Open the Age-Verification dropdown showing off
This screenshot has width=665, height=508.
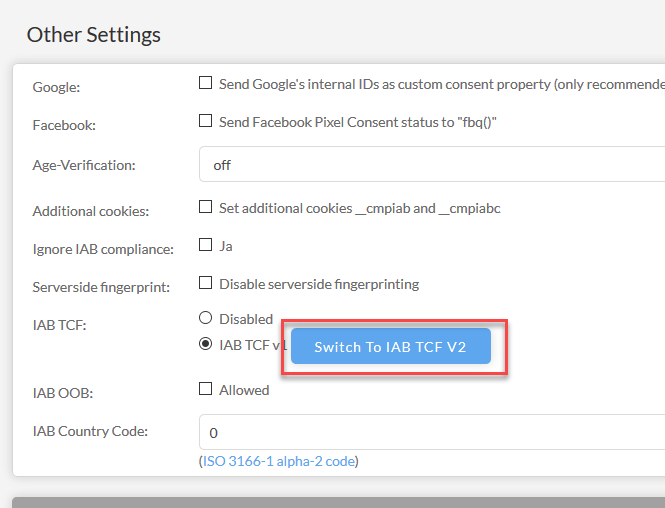point(432,164)
